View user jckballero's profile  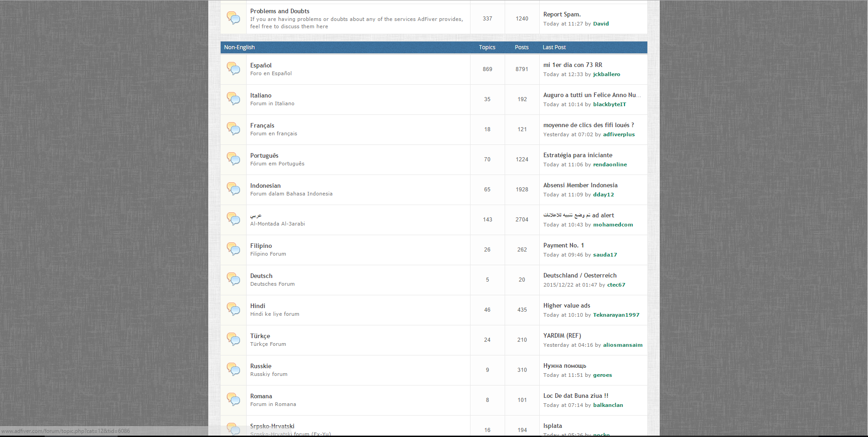click(x=606, y=74)
